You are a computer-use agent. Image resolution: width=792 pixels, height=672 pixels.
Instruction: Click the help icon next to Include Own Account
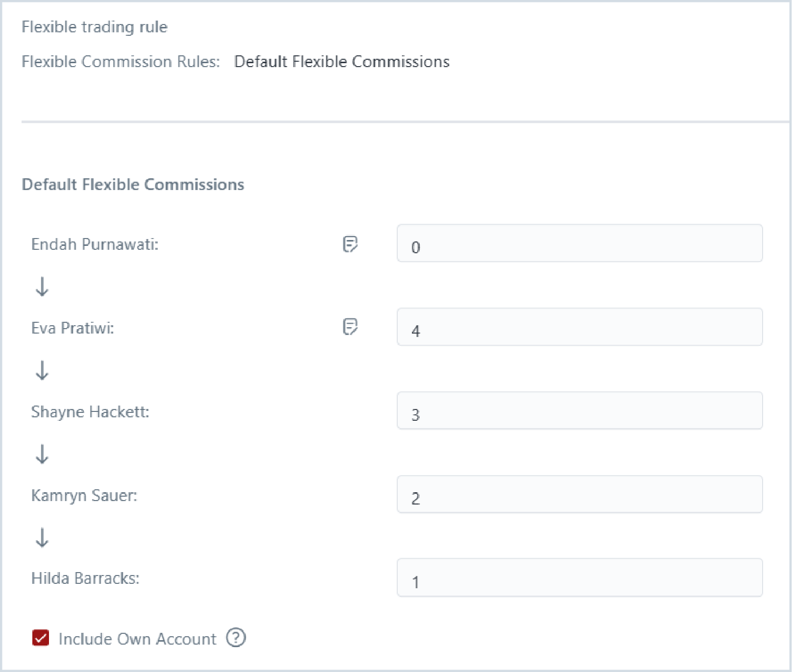point(236,638)
